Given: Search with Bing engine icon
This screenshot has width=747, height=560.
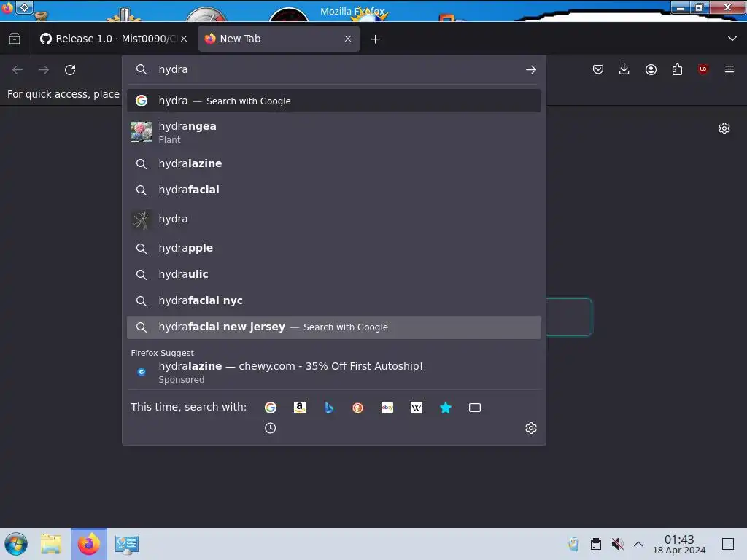Looking at the screenshot, I should pyautogui.click(x=329, y=408).
